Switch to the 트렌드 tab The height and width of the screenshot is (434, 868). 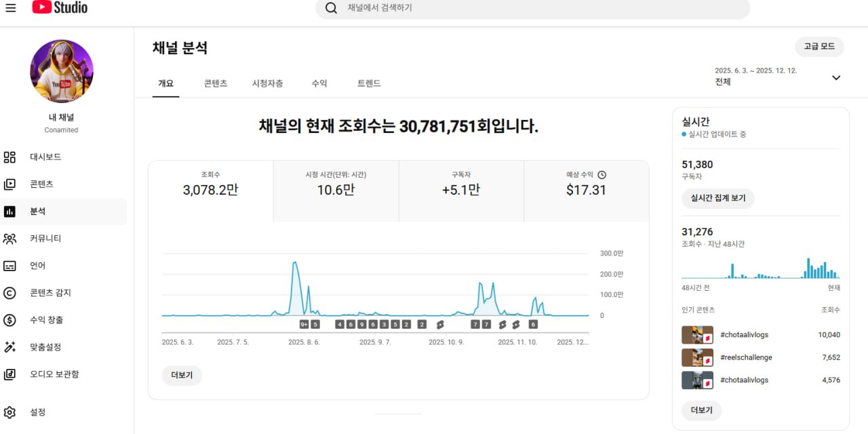[369, 83]
